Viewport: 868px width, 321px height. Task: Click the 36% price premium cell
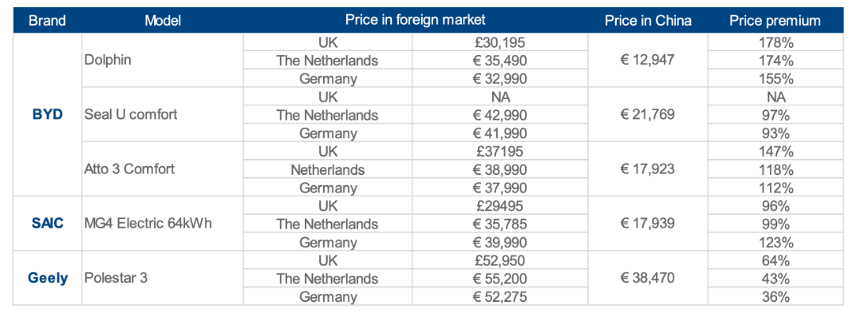[x=775, y=297]
